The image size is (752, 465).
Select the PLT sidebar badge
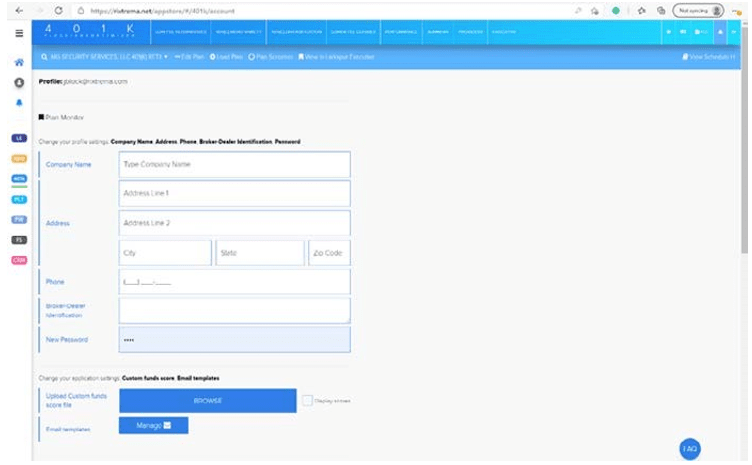tap(19, 199)
